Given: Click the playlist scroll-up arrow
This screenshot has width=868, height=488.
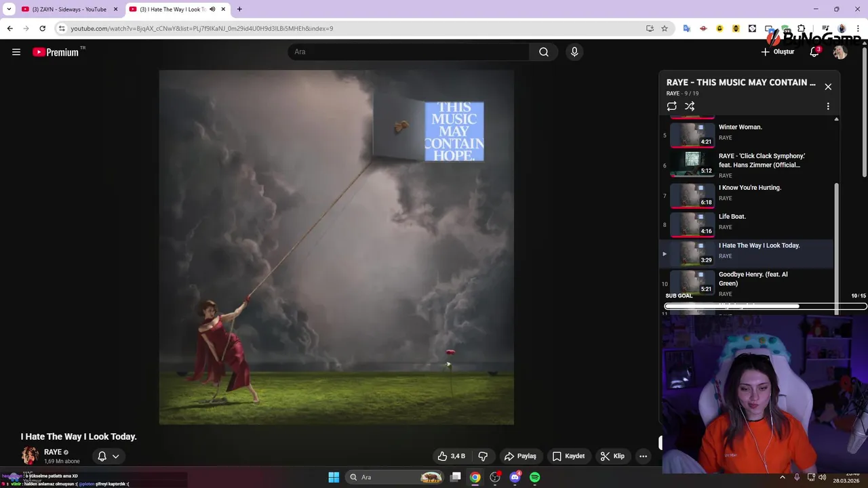Looking at the screenshot, I should [x=836, y=119].
